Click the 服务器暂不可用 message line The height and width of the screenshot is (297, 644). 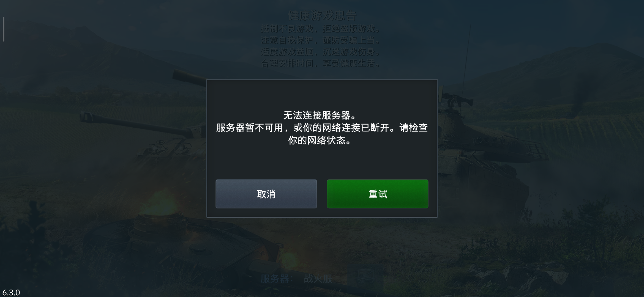322,128
